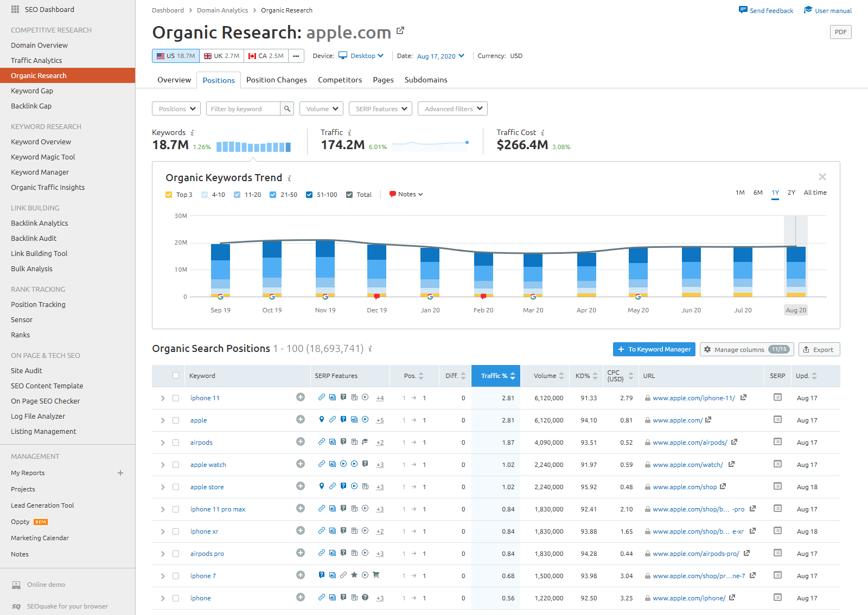Open the Volume filter dropdown
Screen dimensions: 868x615
(x=321, y=108)
